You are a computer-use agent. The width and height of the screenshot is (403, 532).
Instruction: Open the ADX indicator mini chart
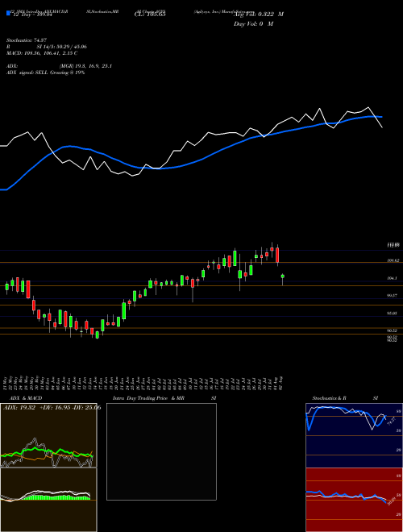(48, 435)
